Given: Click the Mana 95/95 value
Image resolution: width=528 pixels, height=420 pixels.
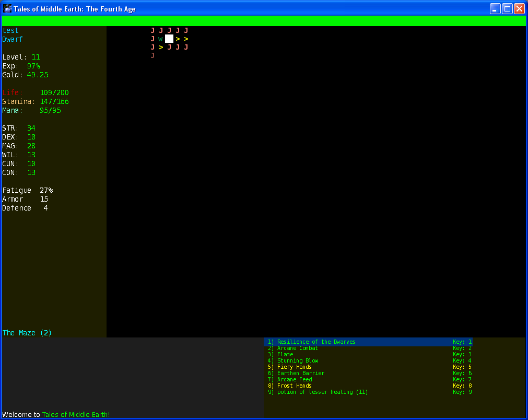Looking at the screenshot, I should (50, 110).
